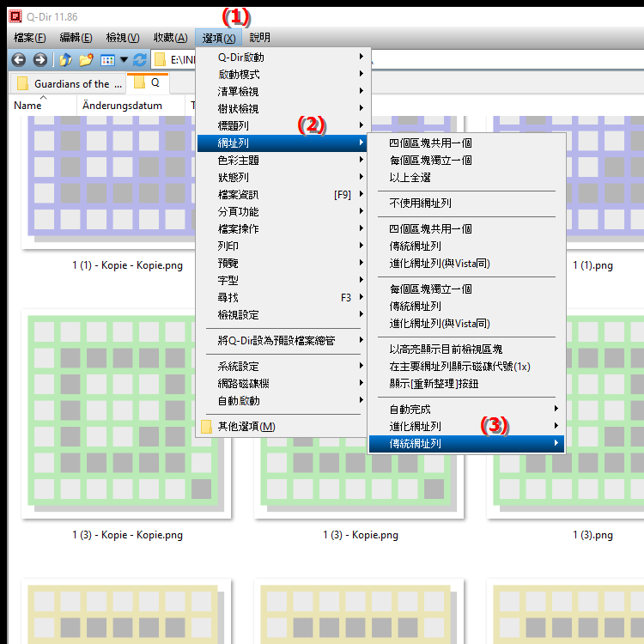Toggle 以高亮顯示目前檢視區塊 option
Screen dimensions: 644x644
446,349
